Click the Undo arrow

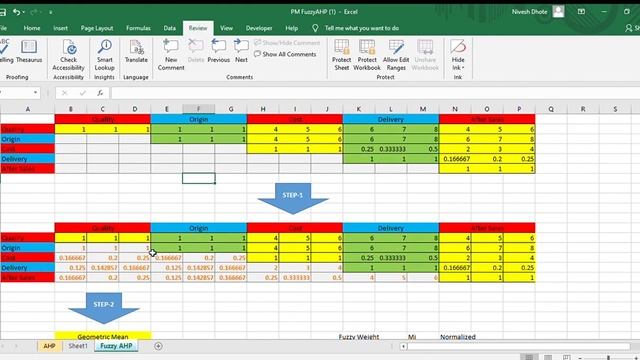pos(16,12)
